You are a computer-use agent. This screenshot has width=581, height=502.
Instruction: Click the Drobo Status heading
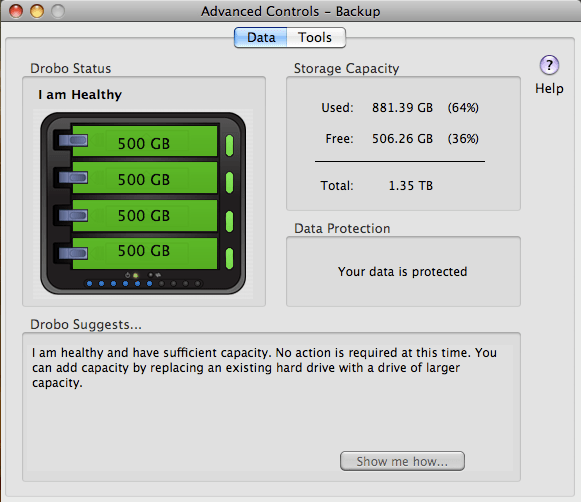[x=70, y=69]
